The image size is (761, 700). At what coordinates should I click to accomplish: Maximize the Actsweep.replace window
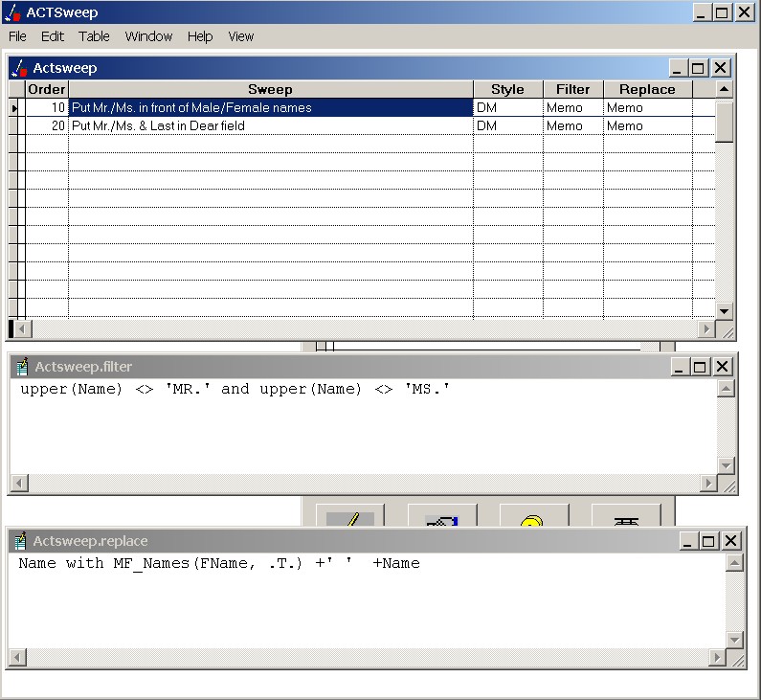coord(708,541)
